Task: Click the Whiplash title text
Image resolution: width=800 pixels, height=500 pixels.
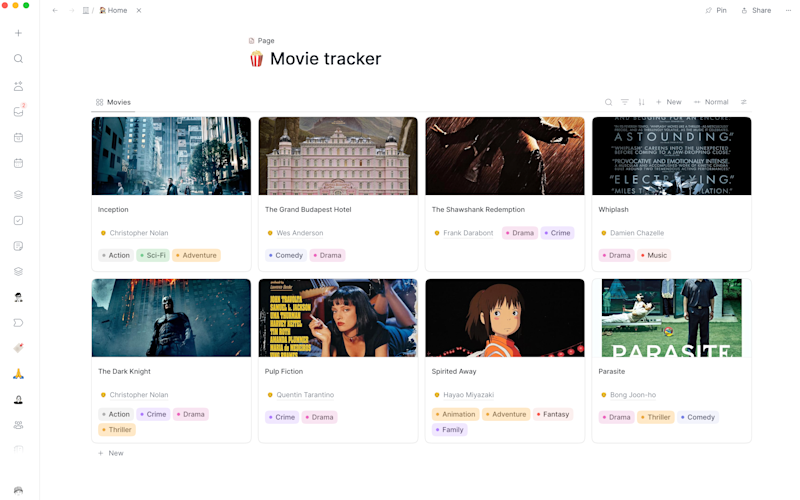Action: click(x=614, y=210)
